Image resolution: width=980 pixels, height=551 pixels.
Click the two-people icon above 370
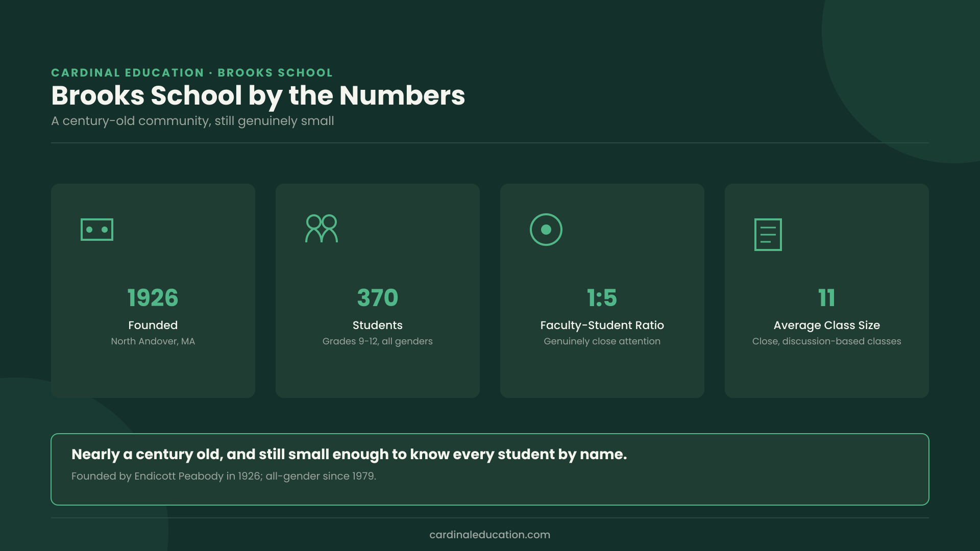tap(322, 228)
